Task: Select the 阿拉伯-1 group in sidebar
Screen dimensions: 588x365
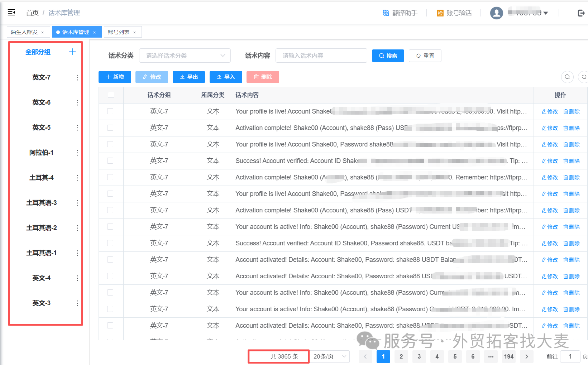Action: coord(42,153)
